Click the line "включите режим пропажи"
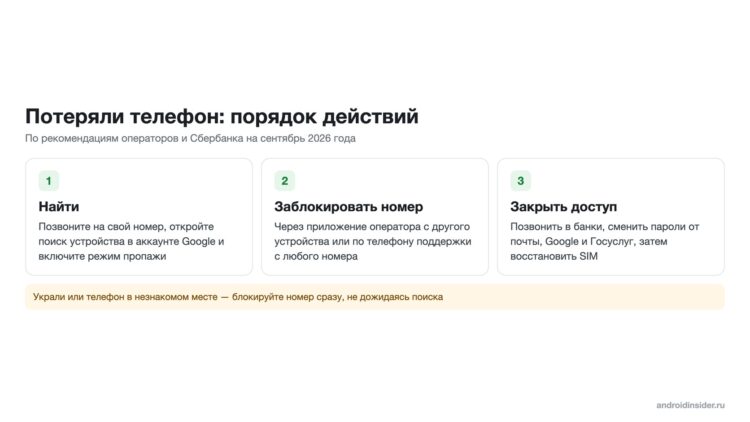The height and width of the screenshot is (422, 750). click(102, 256)
